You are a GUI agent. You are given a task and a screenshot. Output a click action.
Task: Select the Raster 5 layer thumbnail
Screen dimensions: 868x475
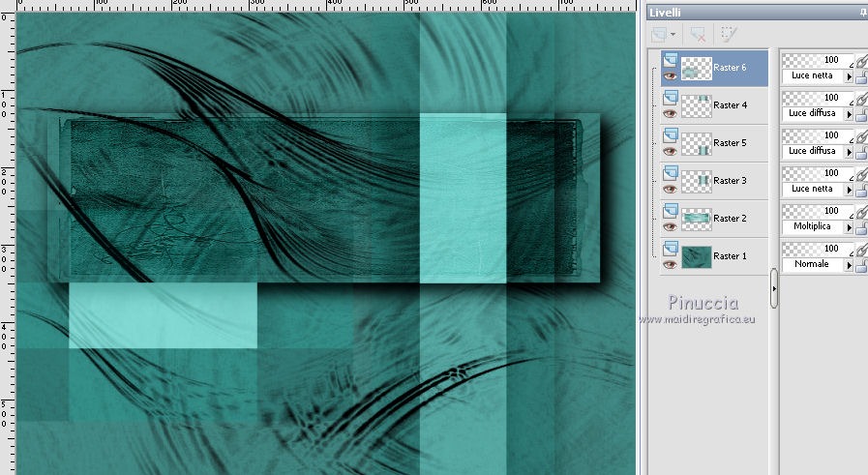(x=697, y=143)
